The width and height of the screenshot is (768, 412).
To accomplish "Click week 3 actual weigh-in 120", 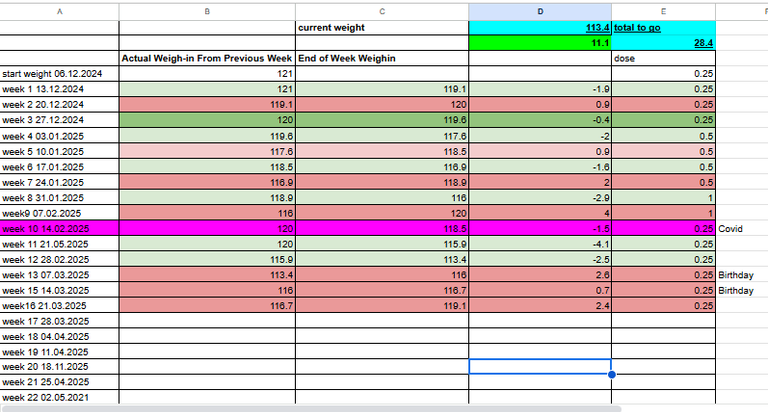I will (207, 120).
